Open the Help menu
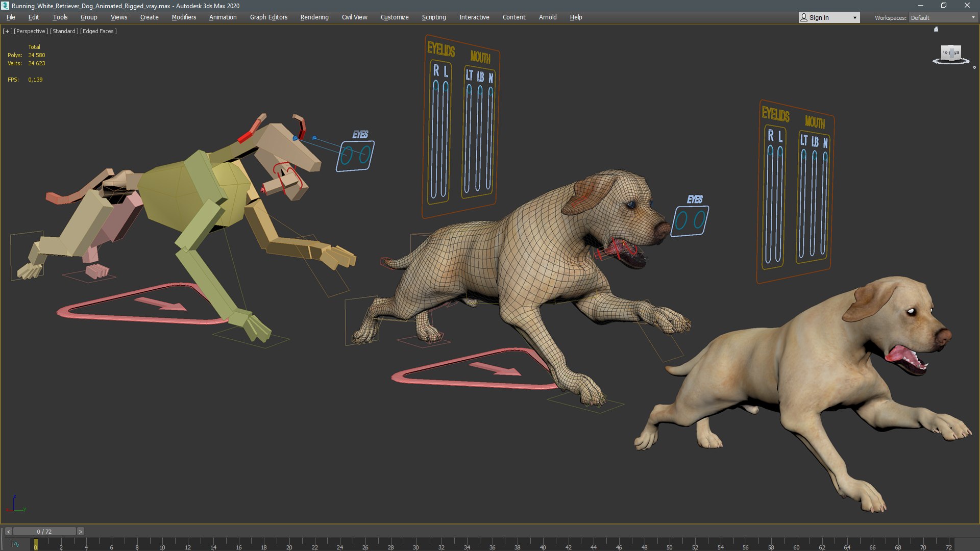Screen dimensions: 980x551 pyautogui.click(x=576, y=17)
